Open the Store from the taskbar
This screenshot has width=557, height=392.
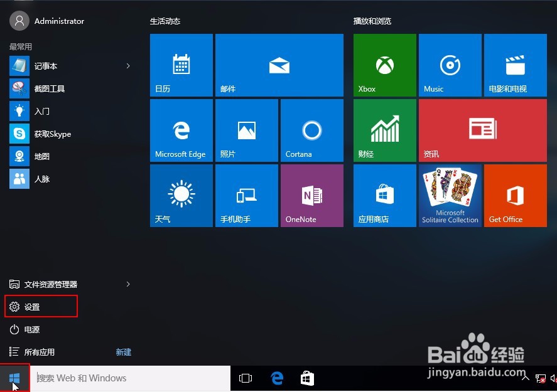pos(307,378)
